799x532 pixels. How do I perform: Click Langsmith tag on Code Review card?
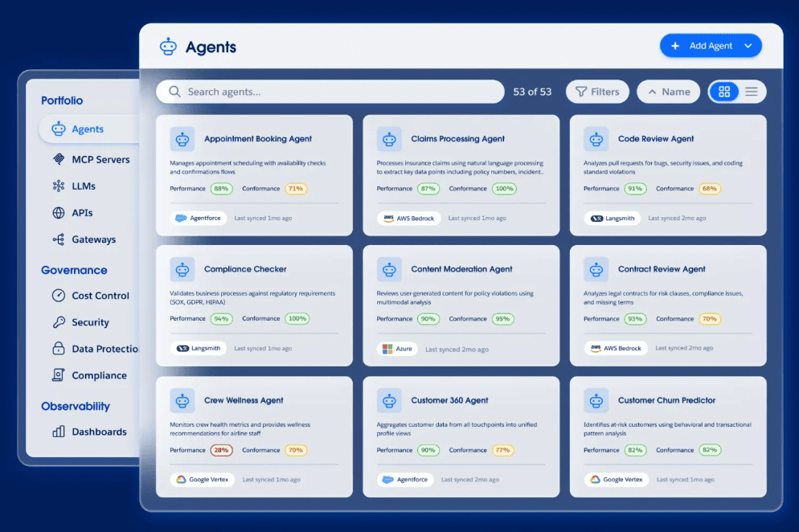tap(613, 218)
